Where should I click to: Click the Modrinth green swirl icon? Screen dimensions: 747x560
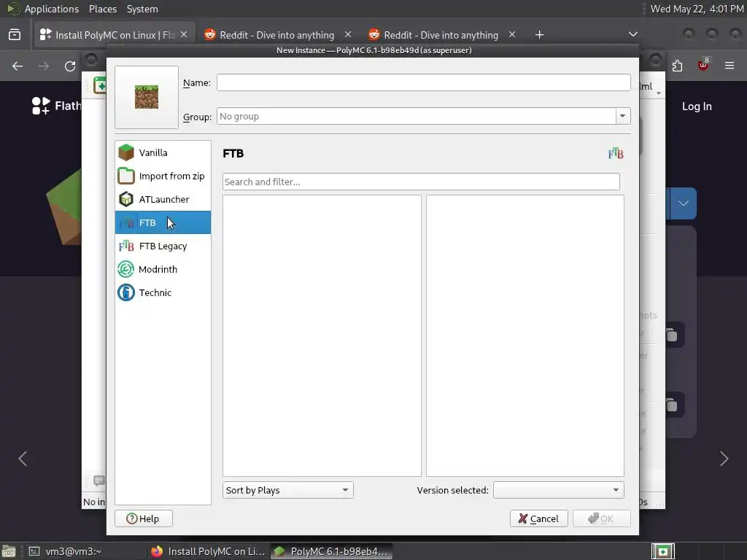coord(126,269)
